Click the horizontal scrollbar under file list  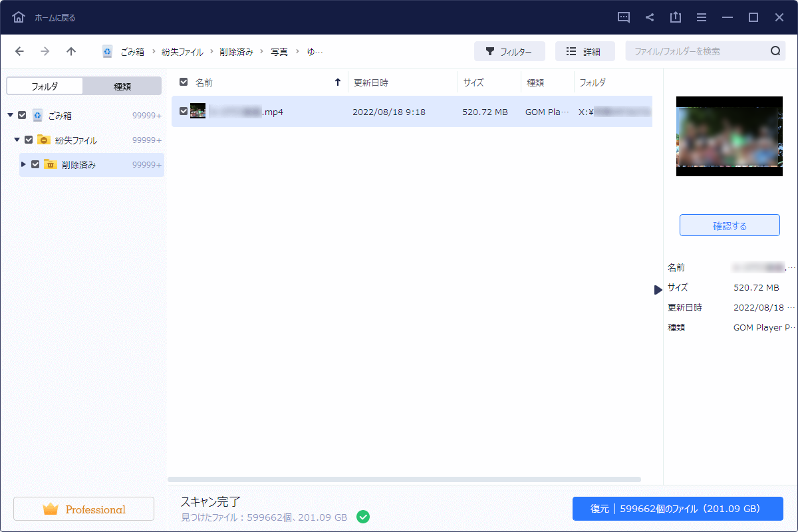(404, 479)
